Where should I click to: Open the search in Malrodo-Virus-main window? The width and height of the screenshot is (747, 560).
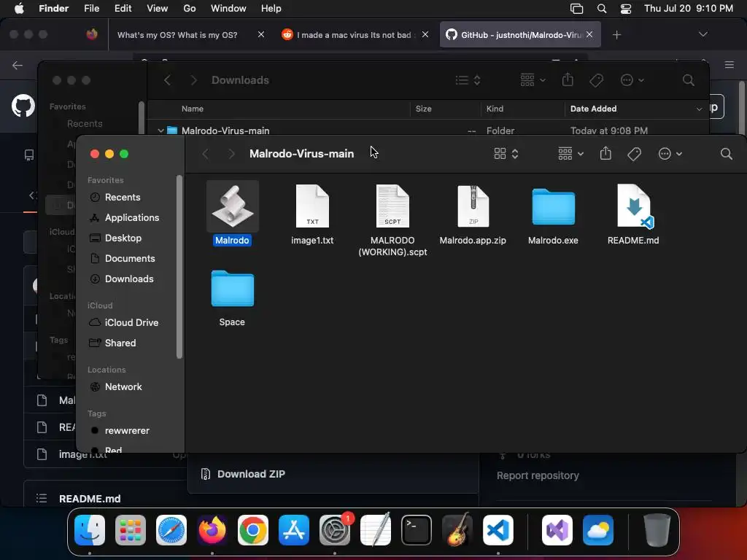(x=726, y=154)
